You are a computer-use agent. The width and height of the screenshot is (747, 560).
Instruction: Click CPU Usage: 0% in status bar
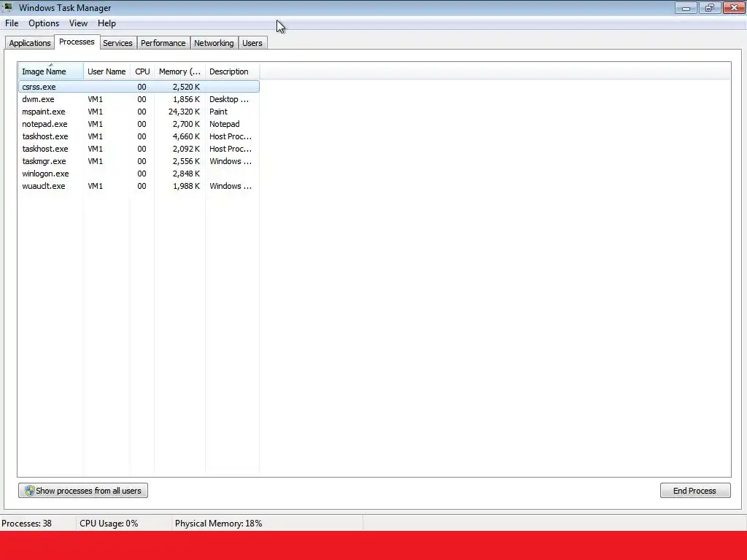[x=109, y=524]
